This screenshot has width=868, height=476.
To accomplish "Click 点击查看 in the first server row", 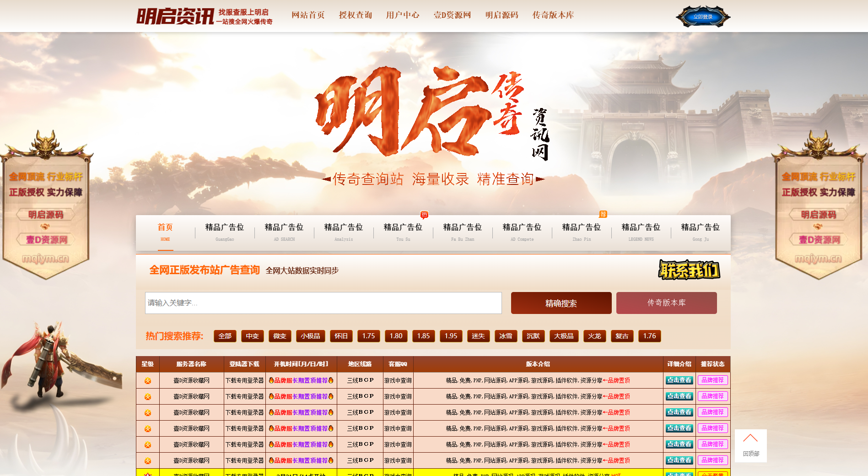I will (x=679, y=380).
